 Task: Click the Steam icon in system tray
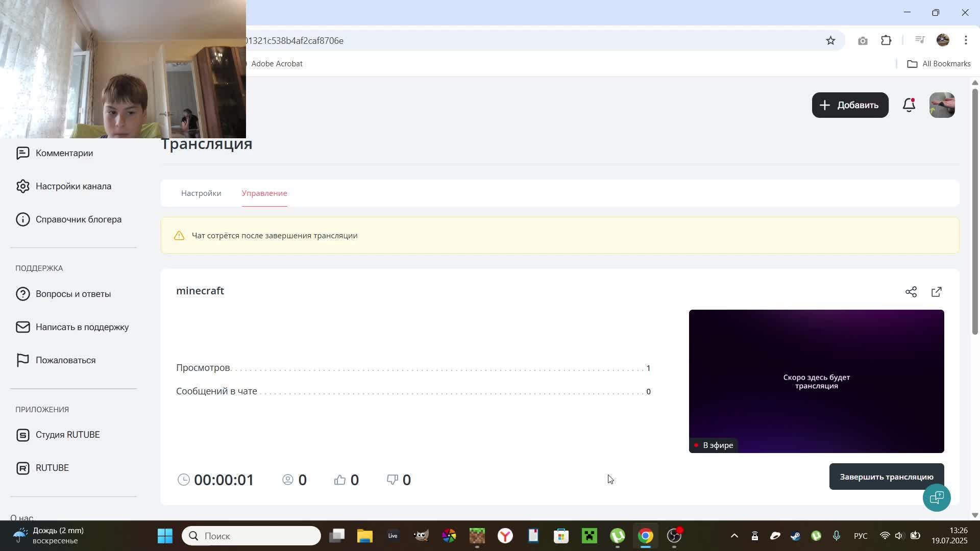tap(795, 536)
